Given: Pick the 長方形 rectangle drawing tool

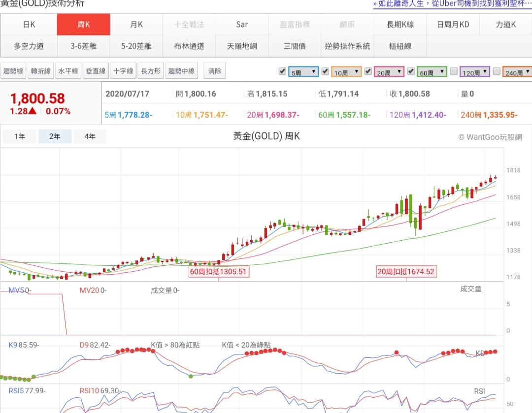Looking at the screenshot, I should [151, 71].
